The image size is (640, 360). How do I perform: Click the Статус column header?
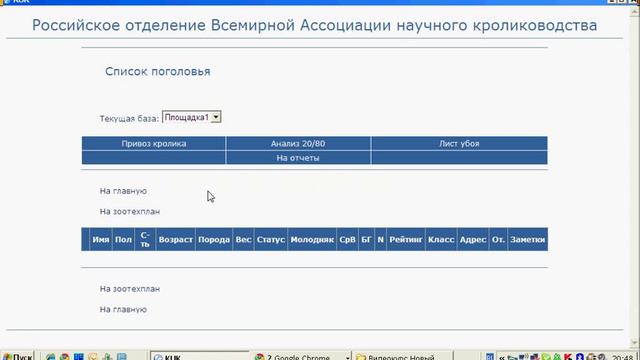(271, 240)
